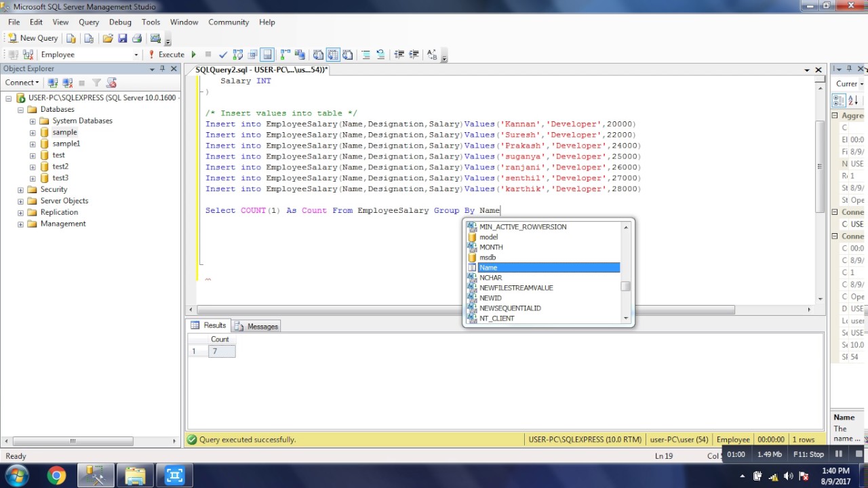Specify values for template parameters icon

click(432, 54)
